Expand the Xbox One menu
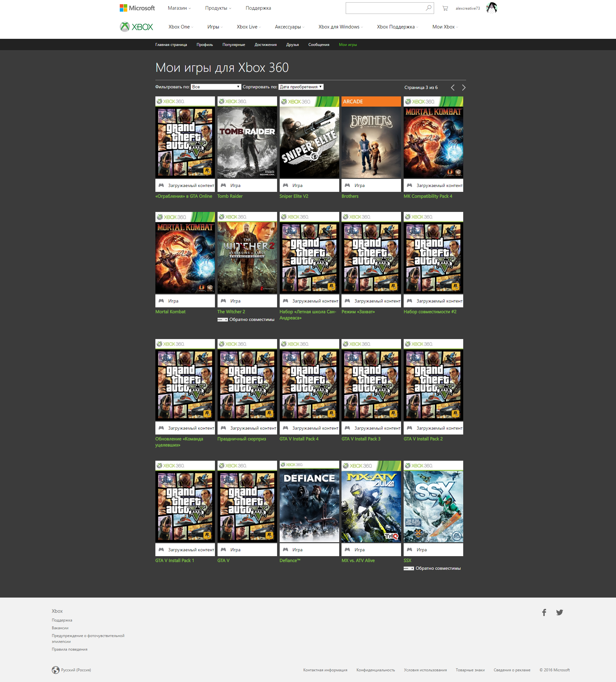The width and height of the screenshot is (616, 682). (181, 27)
